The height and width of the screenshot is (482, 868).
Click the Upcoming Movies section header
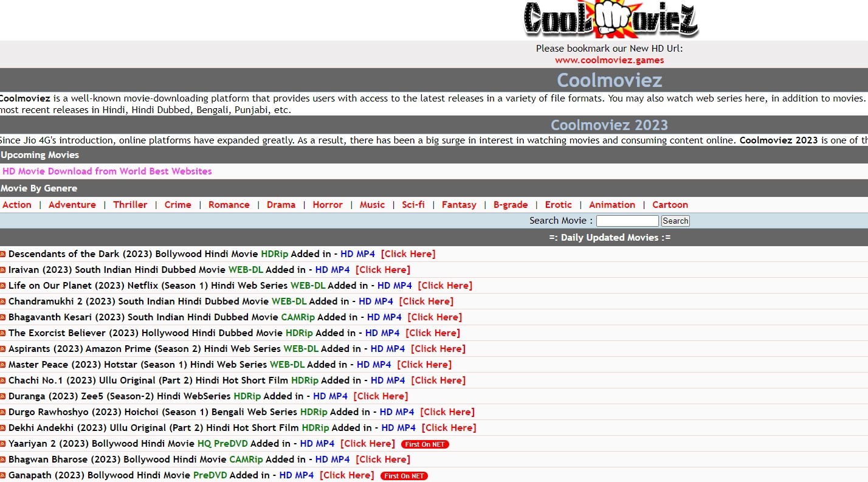click(40, 155)
